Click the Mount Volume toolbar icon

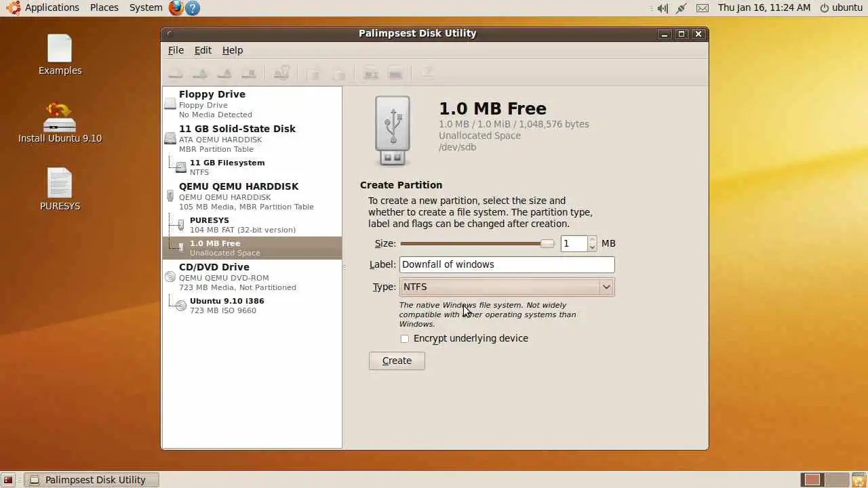pos(176,73)
